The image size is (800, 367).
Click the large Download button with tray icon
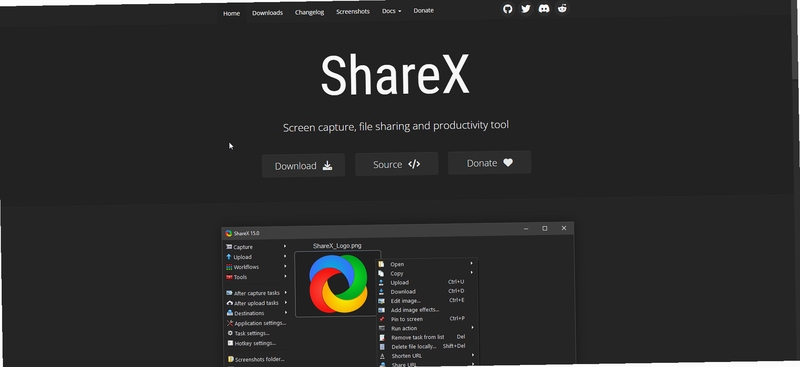304,166
